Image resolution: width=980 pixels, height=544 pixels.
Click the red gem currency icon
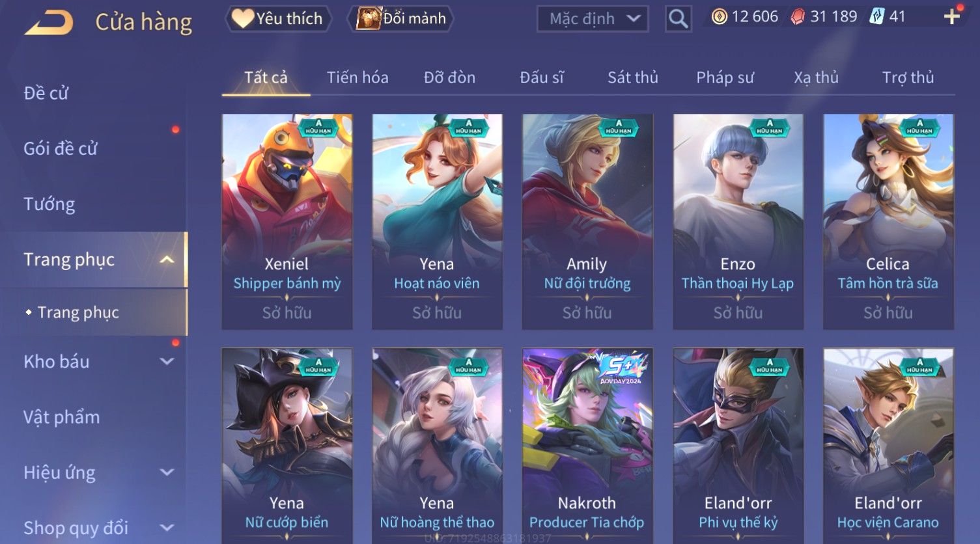coord(798,17)
